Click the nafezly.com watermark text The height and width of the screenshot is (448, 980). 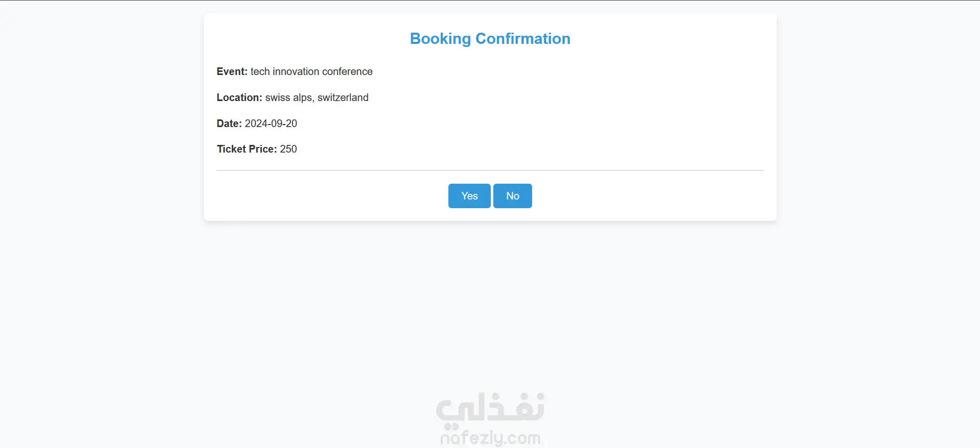(490, 438)
